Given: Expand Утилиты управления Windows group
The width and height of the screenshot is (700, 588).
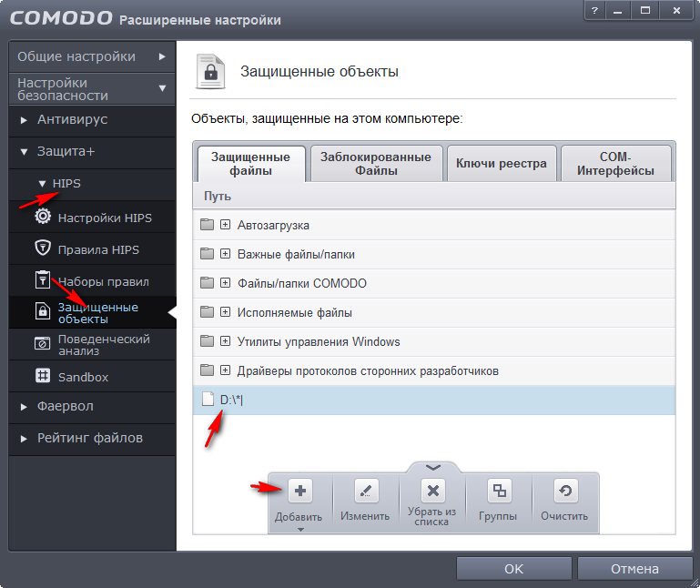Looking at the screenshot, I should coord(226,341).
